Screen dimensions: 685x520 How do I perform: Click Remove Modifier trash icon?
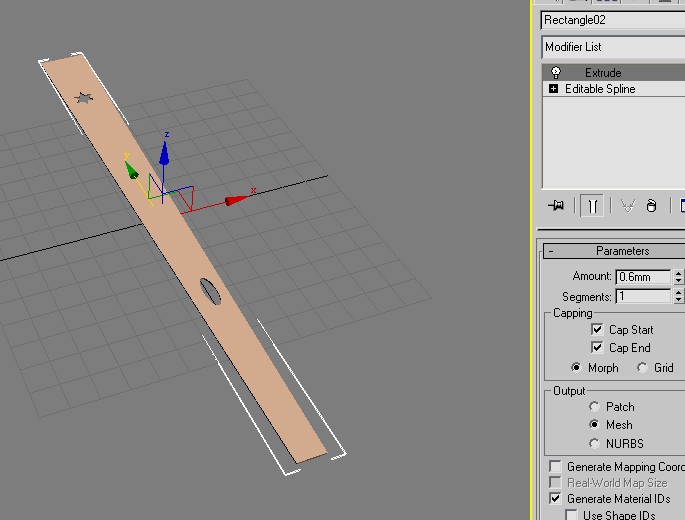coord(651,206)
